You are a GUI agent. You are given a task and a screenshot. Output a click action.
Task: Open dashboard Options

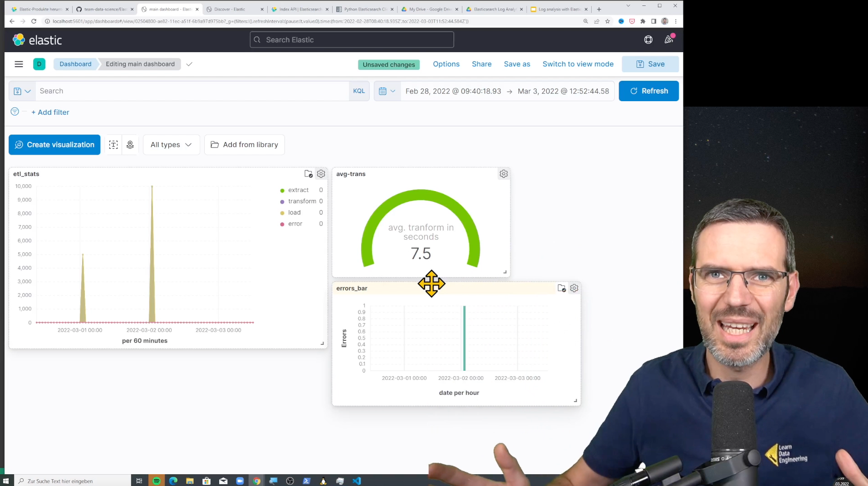point(446,64)
